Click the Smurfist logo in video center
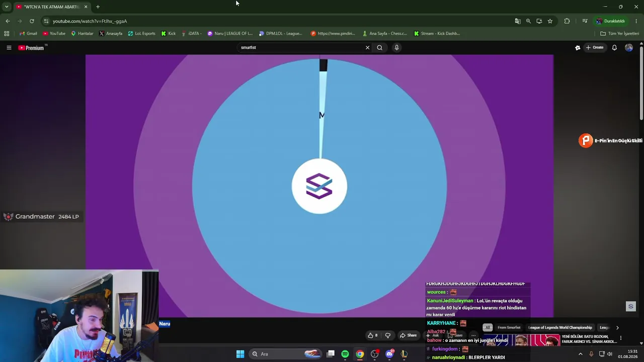Image resolution: width=644 pixels, height=362 pixels. click(319, 186)
